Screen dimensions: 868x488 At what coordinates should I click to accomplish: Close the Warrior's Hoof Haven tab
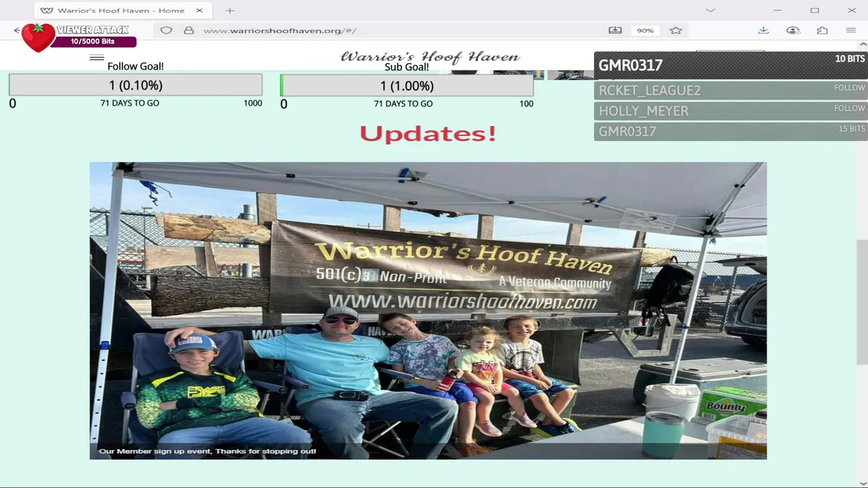coord(199,10)
